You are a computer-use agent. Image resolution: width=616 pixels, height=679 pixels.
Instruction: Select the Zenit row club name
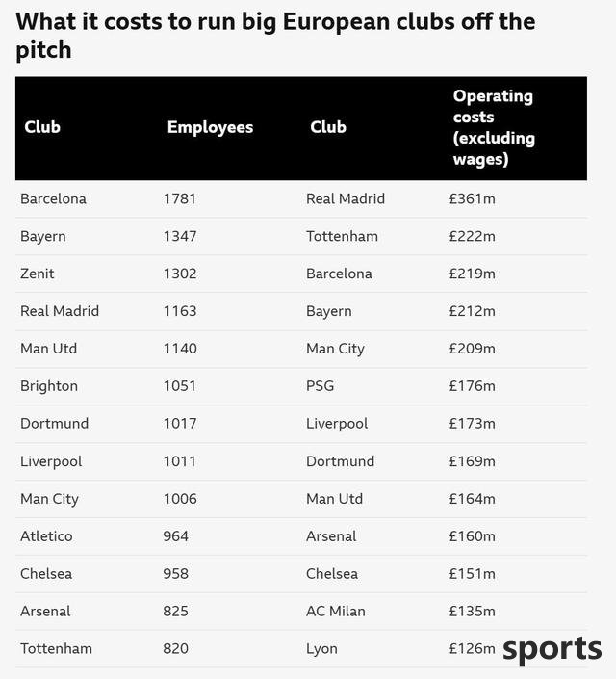[38, 274]
